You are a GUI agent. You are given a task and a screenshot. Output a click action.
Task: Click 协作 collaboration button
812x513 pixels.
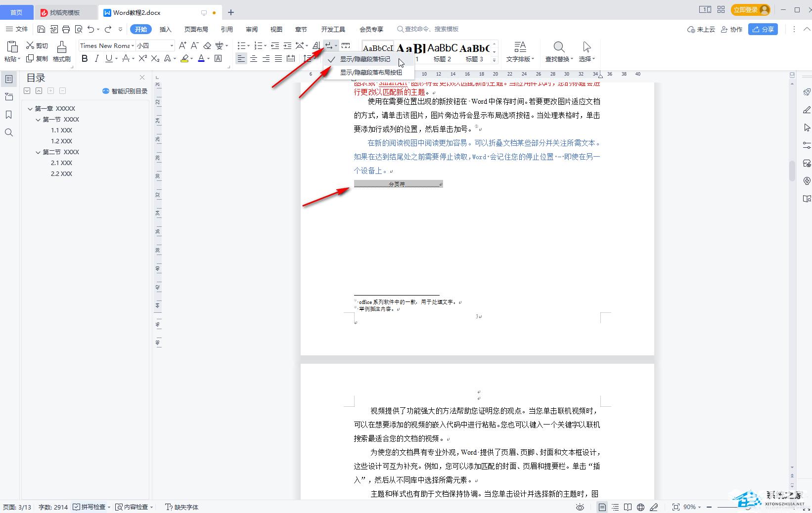click(x=731, y=29)
